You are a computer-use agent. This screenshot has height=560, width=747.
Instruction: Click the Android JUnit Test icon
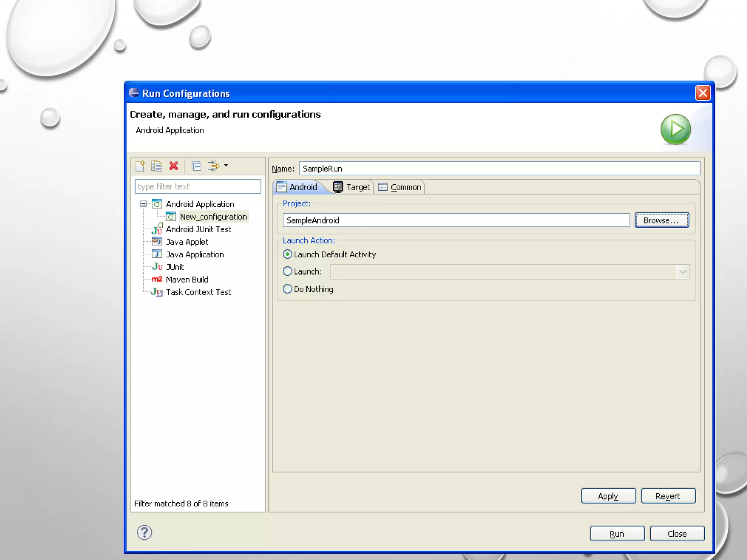click(157, 229)
